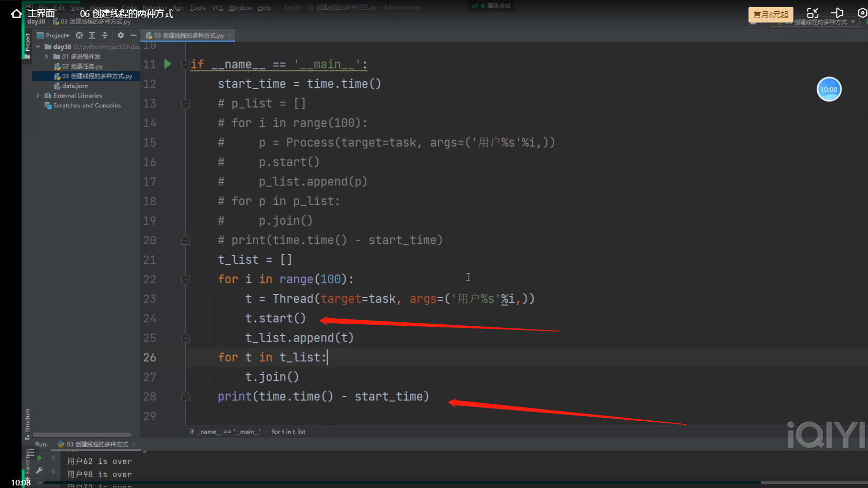The height and width of the screenshot is (488, 868).
Task: Close the 03 创建线程的多种方式.py editor tab
Action: coord(230,35)
